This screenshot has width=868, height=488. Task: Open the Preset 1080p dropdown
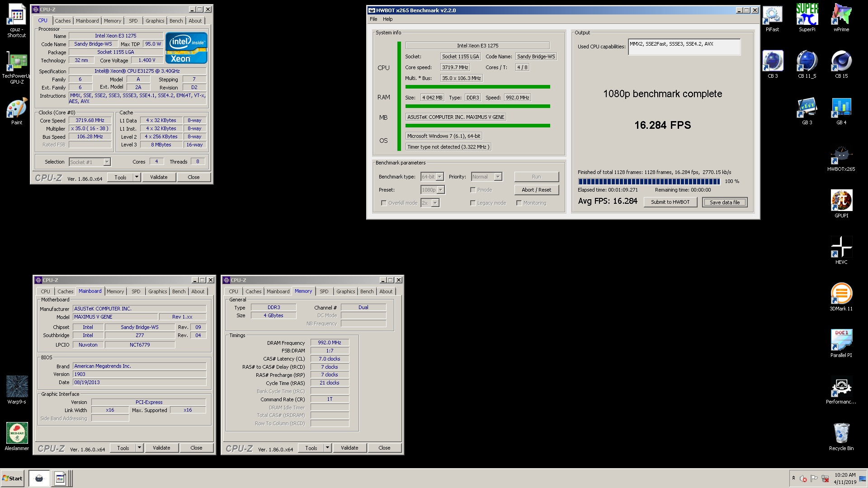tap(433, 190)
